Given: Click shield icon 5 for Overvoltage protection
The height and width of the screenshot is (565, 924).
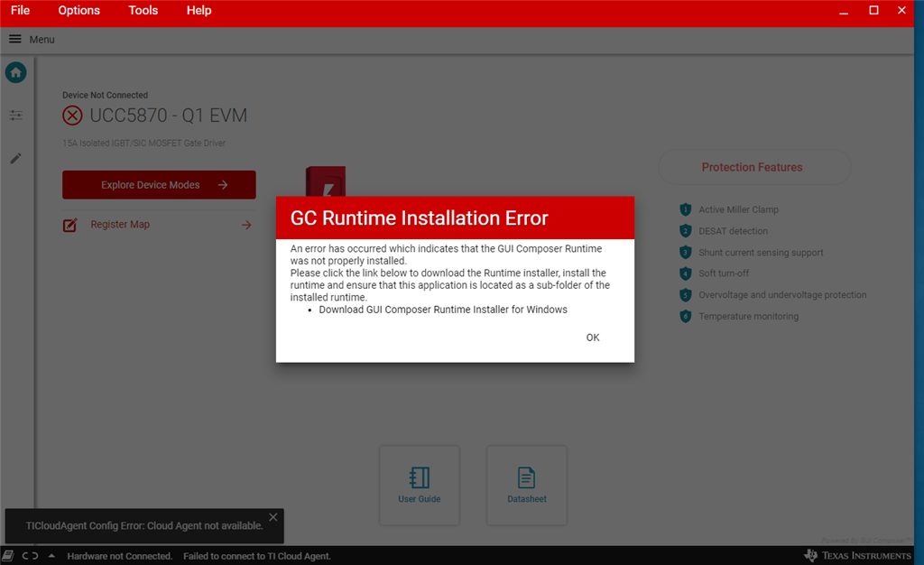Looking at the screenshot, I should pyautogui.click(x=686, y=294).
